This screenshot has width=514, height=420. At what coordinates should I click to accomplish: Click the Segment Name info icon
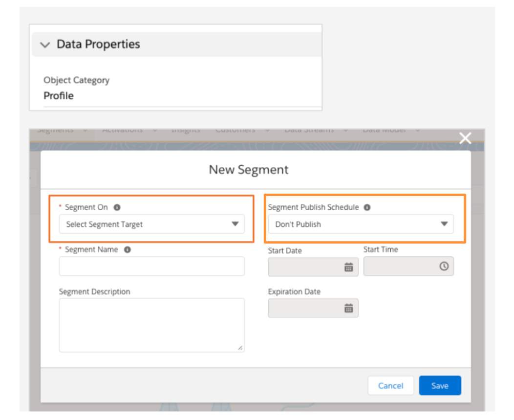pyautogui.click(x=127, y=250)
